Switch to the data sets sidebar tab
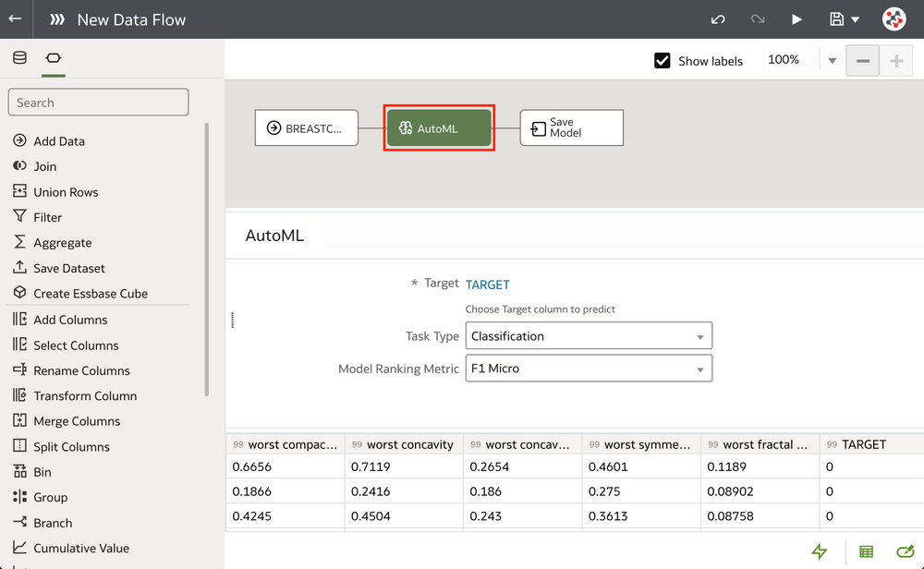Screen dimensions: 924x569 click(x=19, y=55)
